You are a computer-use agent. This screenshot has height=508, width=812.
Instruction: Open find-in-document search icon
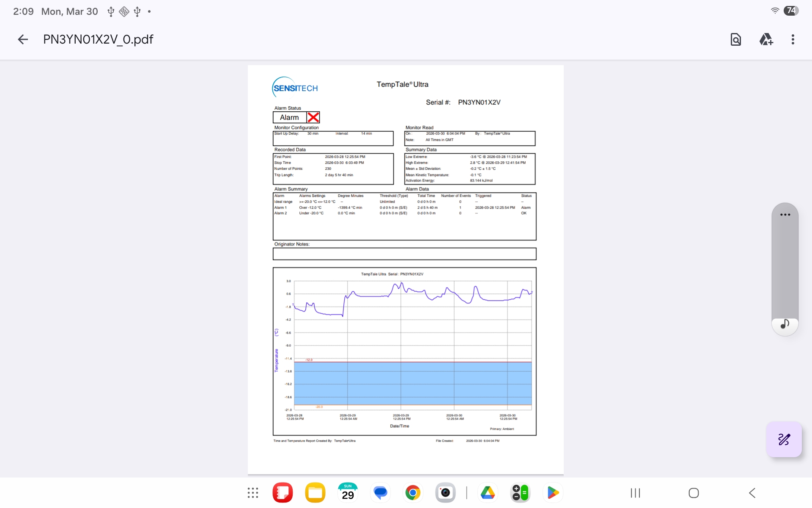(x=735, y=39)
